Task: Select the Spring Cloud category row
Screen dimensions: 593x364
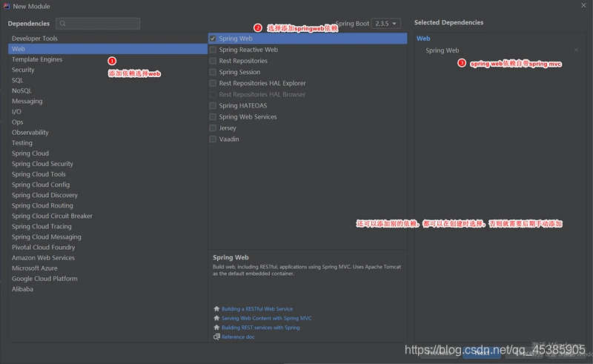Action: click(107, 153)
